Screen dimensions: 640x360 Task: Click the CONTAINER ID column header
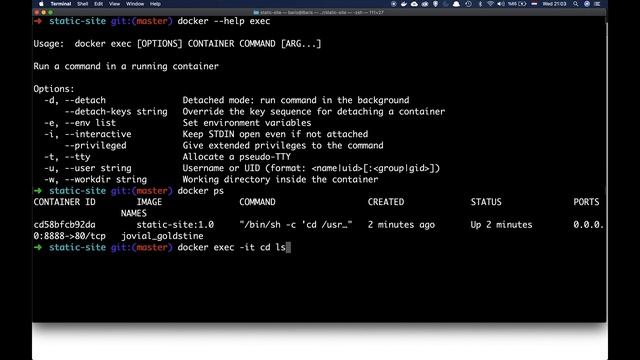(64, 202)
